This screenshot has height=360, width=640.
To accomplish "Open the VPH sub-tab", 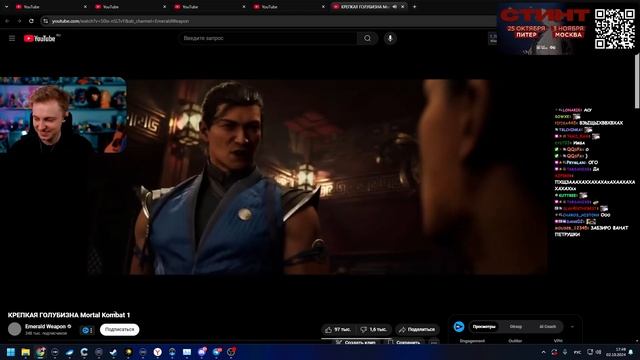I will click(558, 341).
